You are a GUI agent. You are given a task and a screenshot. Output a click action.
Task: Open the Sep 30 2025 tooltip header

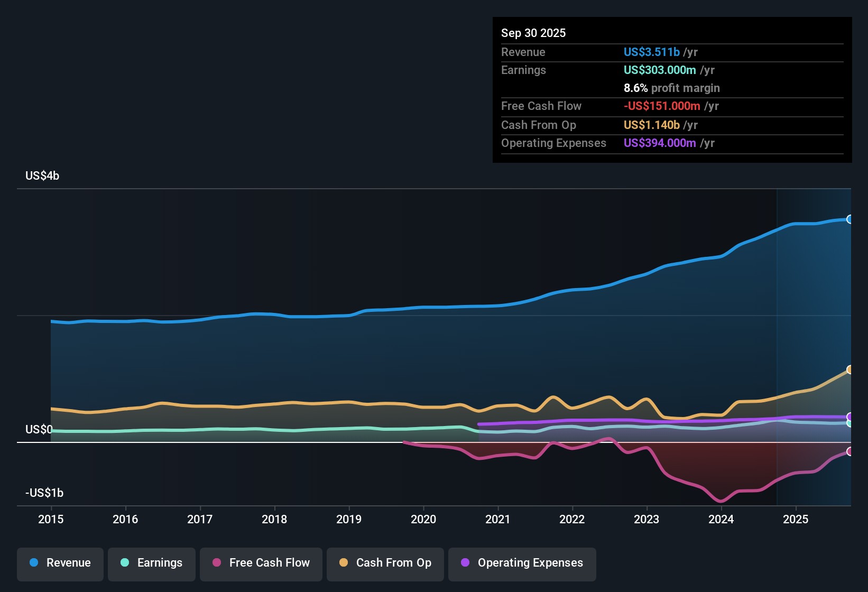tap(533, 33)
